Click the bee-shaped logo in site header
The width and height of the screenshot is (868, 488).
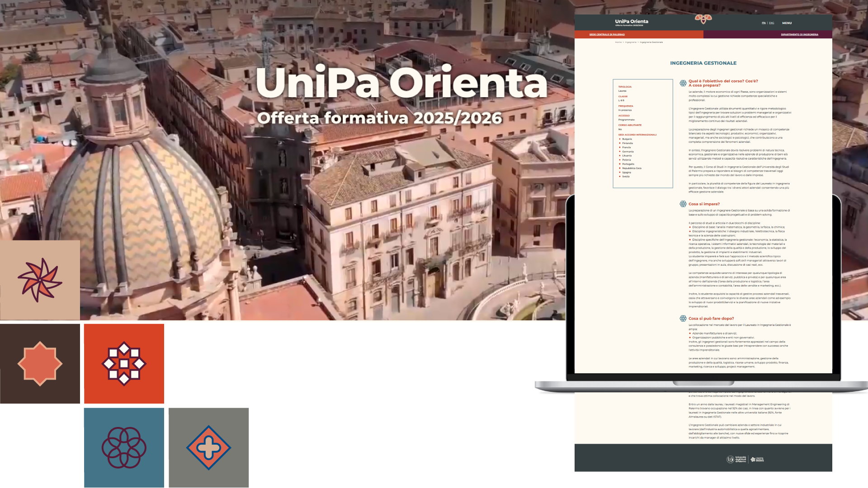tap(703, 19)
